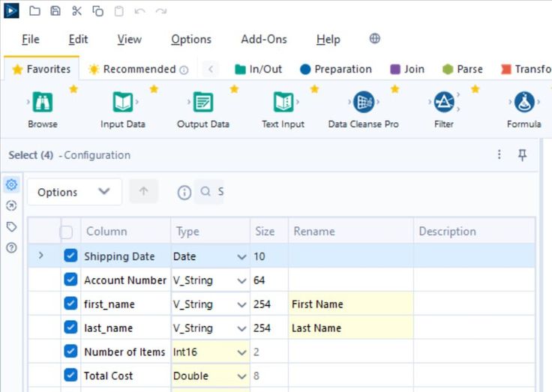
Task: Click the info icon beside search
Action: coord(184,192)
